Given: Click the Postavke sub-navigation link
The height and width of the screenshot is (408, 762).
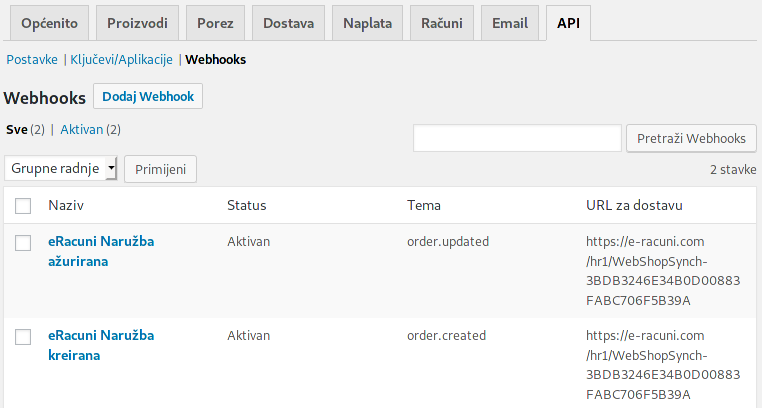Looking at the screenshot, I should click(x=31, y=59).
